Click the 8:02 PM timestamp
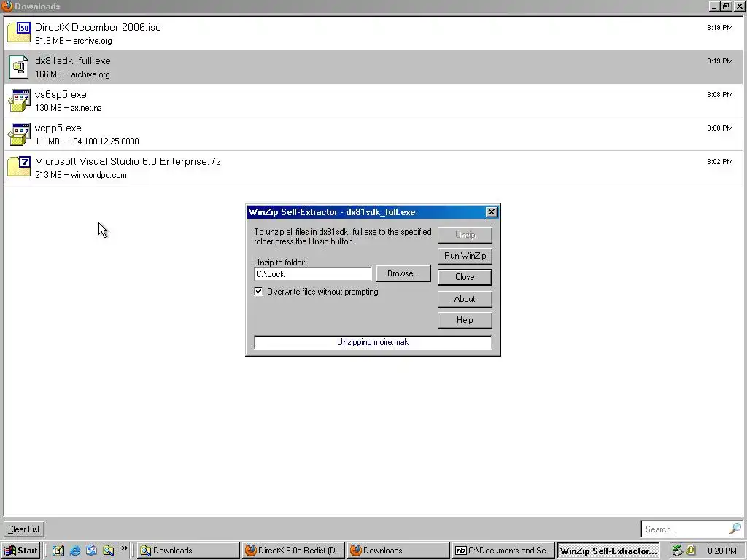Screen dimensions: 747x560 pyautogui.click(x=719, y=161)
